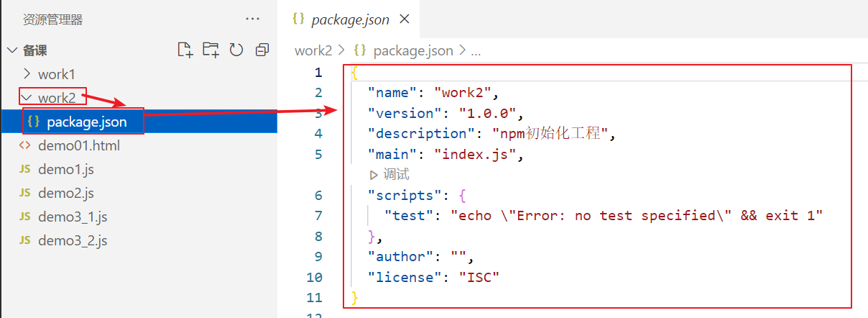The image size is (868, 318).
Task: Click the debug play icon above scripts
Action: [x=373, y=175]
